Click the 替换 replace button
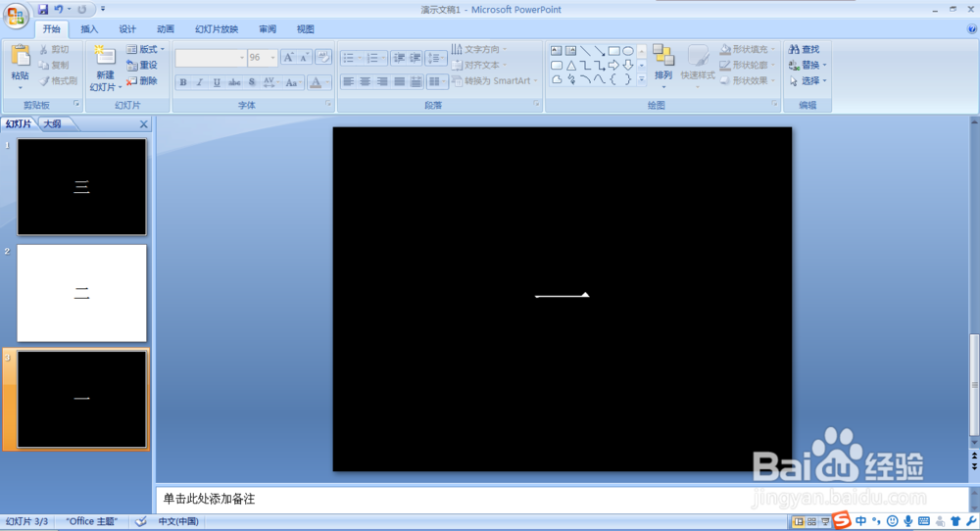This screenshot has height=531, width=980. pyautogui.click(x=808, y=65)
